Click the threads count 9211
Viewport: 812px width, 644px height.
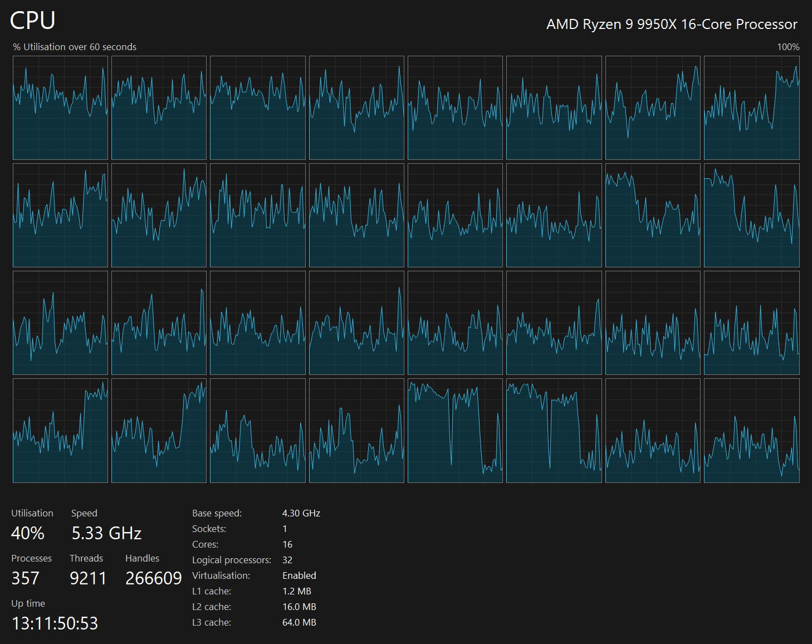click(88, 578)
